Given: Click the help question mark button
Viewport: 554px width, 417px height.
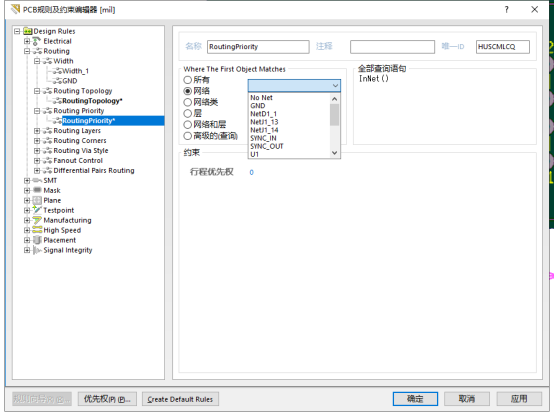Looking at the screenshot, I should pyautogui.click(x=507, y=10).
